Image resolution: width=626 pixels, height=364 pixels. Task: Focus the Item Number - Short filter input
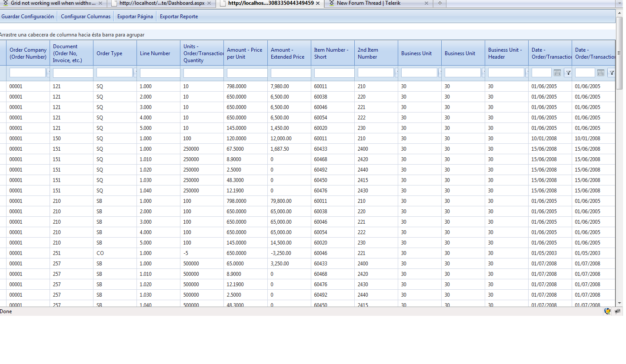tap(334, 73)
